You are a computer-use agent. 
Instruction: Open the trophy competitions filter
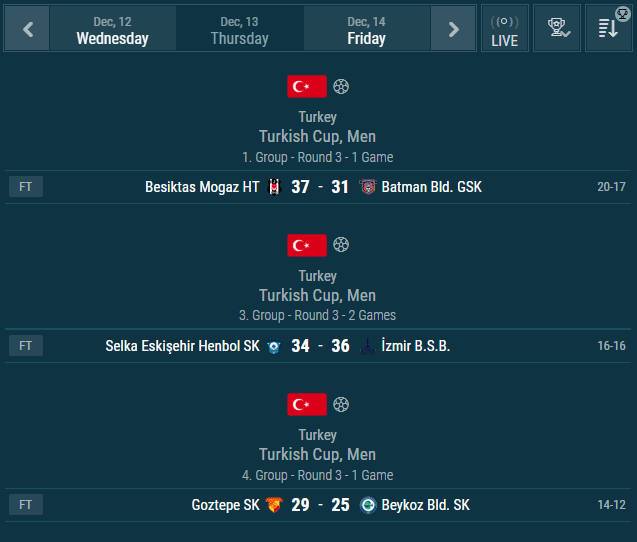(557, 29)
